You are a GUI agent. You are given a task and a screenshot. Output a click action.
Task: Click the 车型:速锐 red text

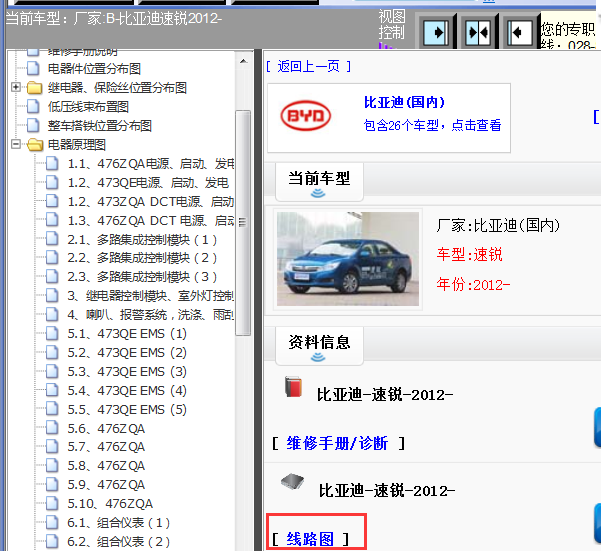[470, 254]
